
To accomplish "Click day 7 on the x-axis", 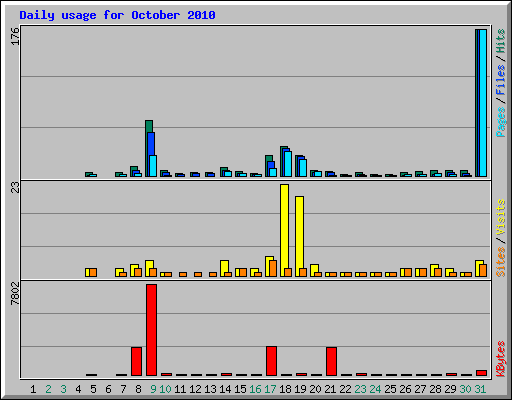I will [123, 389].
